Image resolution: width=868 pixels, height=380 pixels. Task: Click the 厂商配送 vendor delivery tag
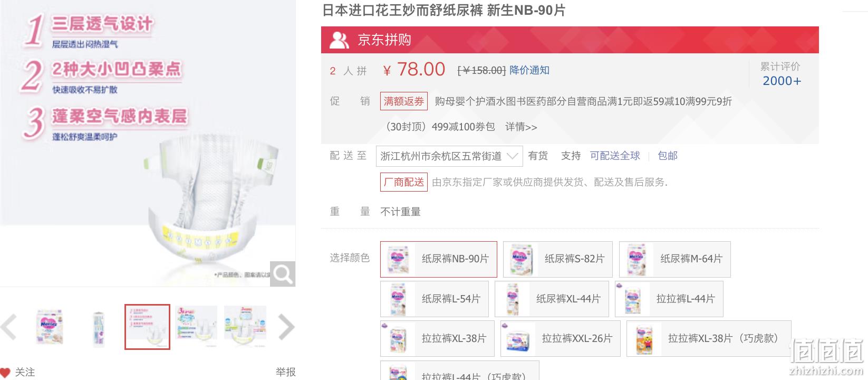click(x=404, y=182)
